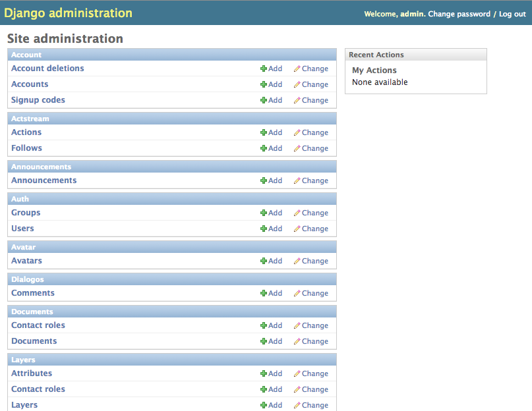
Task: Click the green plus Add icon for Users
Action: (263, 229)
